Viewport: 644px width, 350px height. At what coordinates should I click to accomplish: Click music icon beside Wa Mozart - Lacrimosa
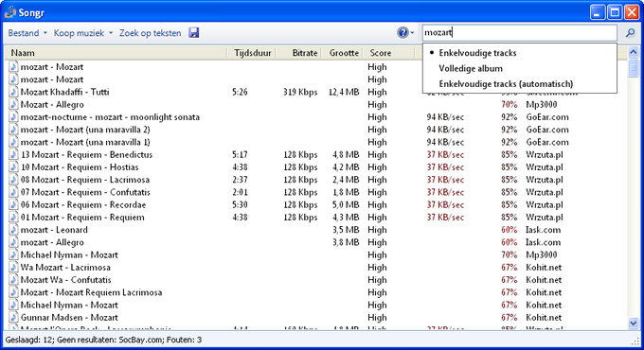(13, 268)
